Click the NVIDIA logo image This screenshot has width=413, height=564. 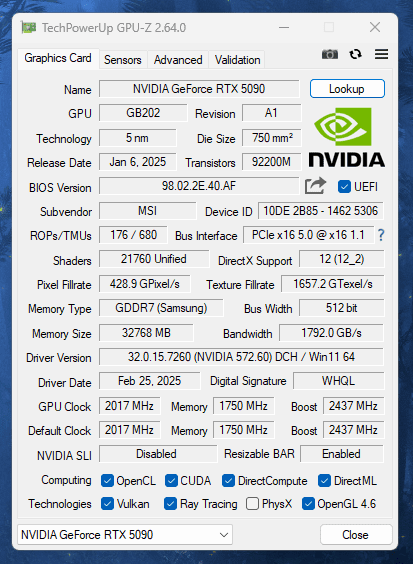pos(347,137)
